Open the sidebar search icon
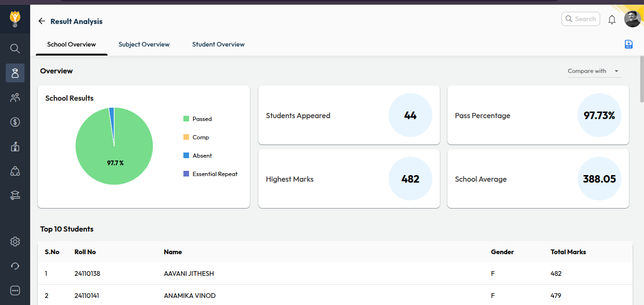 pyautogui.click(x=15, y=48)
